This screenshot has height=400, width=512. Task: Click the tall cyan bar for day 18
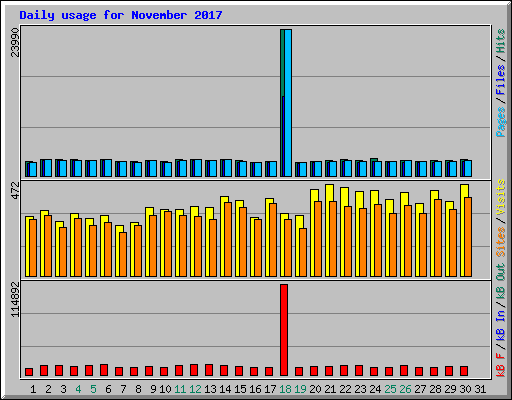(288, 103)
